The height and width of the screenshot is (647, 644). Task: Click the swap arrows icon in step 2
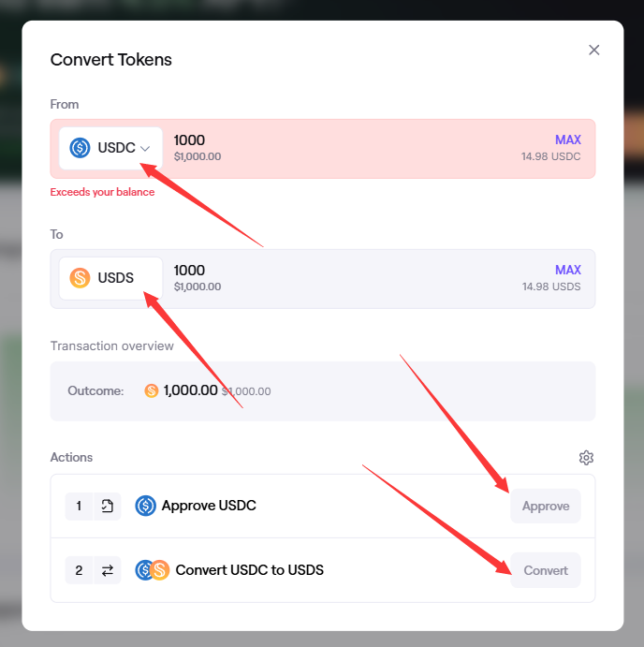pyautogui.click(x=108, y=570)
